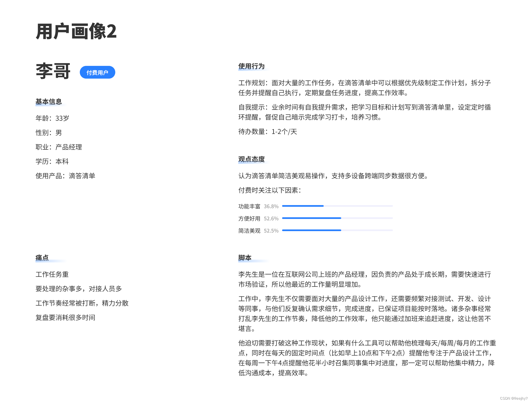
Task: Click the 李哥 persona name
Action: (53, 71)
